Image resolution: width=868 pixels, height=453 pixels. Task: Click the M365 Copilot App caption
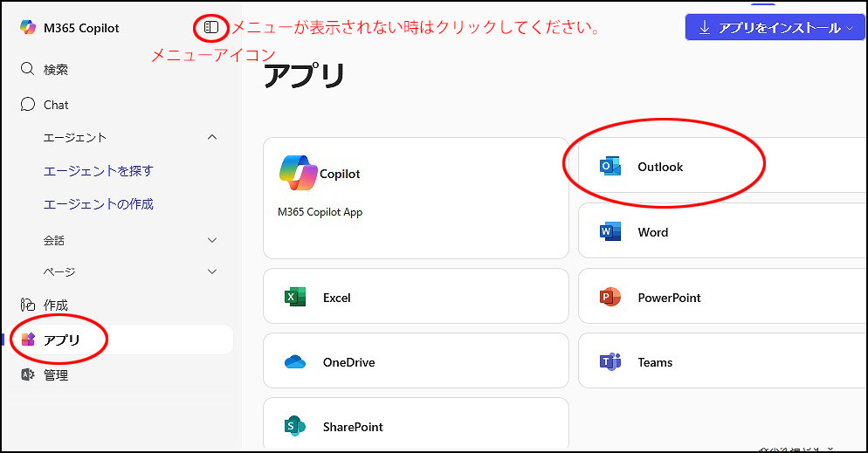tap(320, 212)
